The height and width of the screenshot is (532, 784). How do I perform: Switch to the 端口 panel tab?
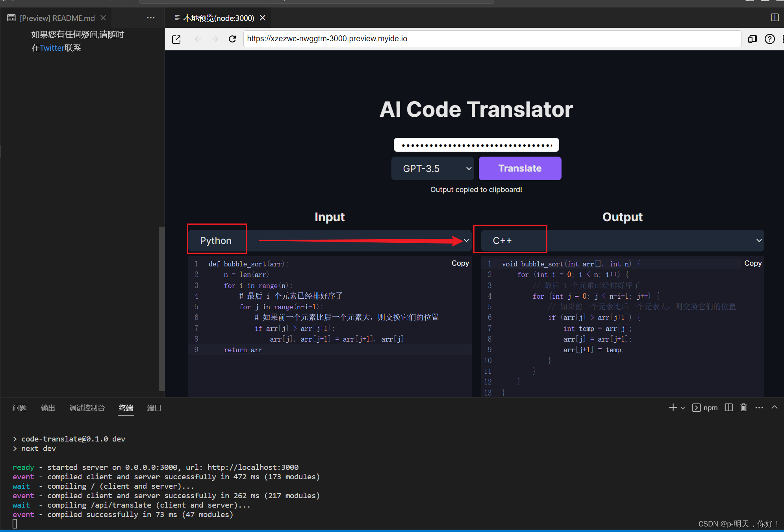[x=154, y=408]
